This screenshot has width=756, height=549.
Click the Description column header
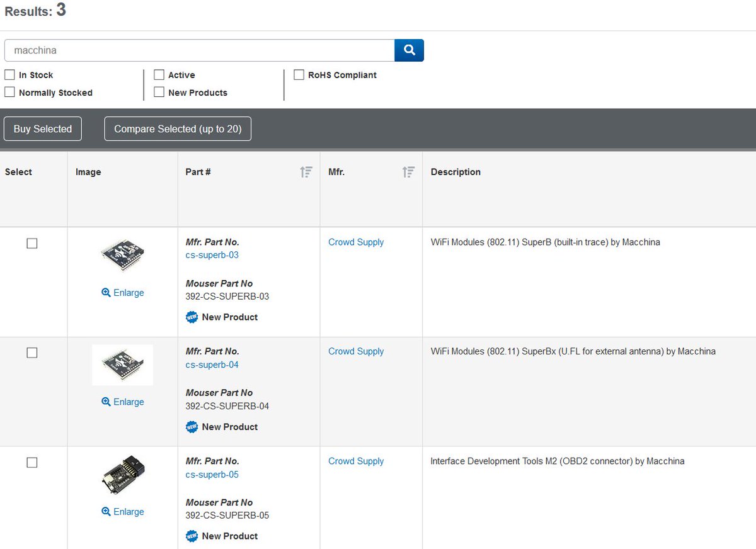(x=455, y=172)
